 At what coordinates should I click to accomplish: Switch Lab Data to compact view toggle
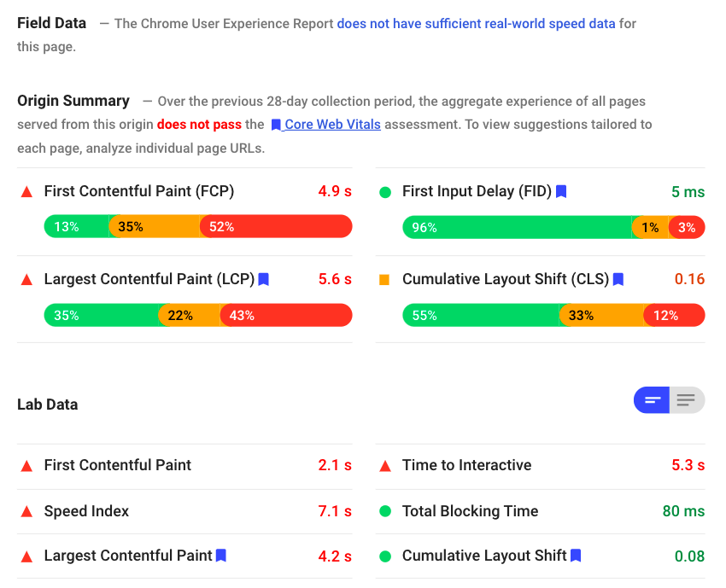click(x=652, y=400)
